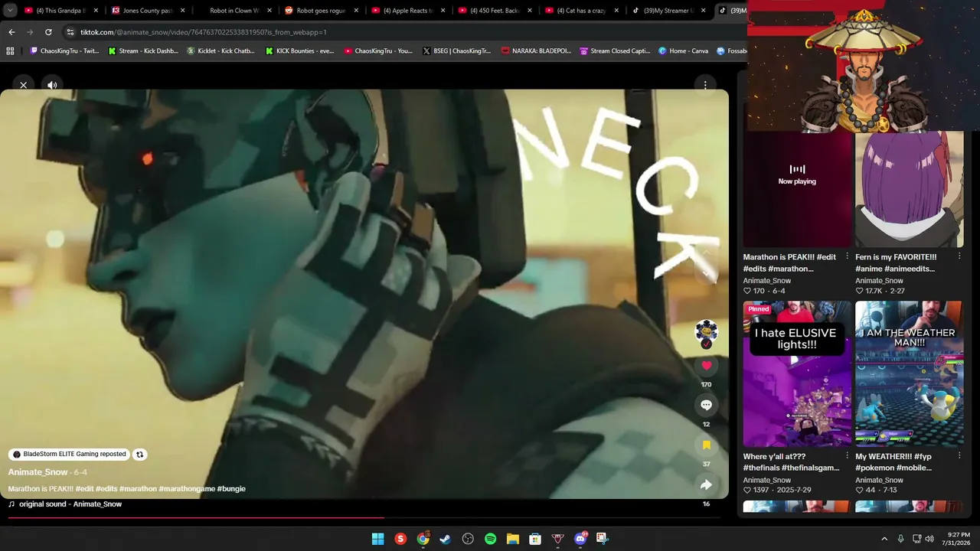Viewport: 980px width, 551px height.
Task: Open the My WEATHER!!! #fyp video title
Action: pos(893,462)
